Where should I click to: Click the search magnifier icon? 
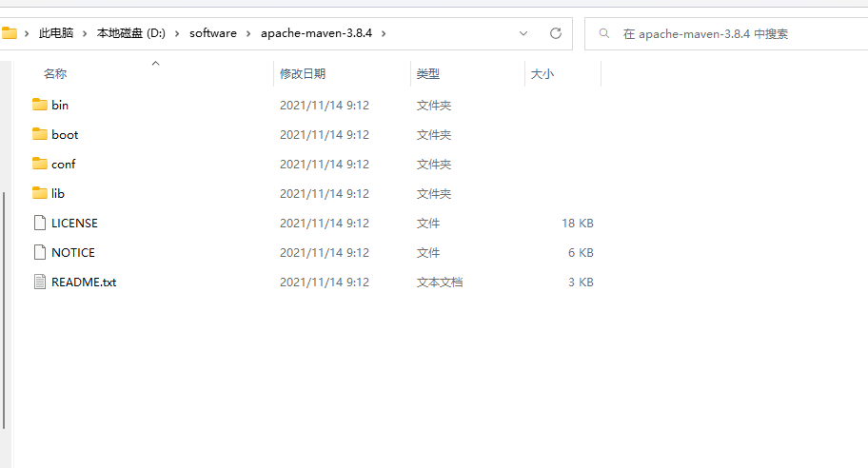click(604, 33)
